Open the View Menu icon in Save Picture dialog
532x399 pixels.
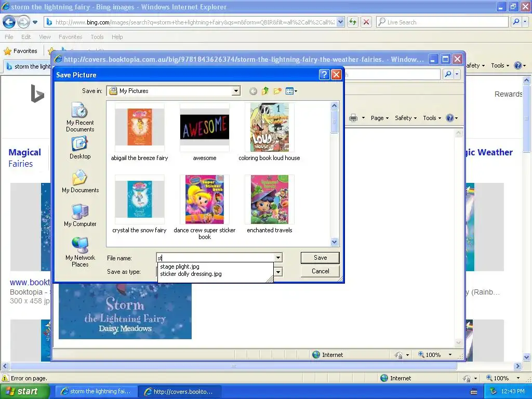click(x=291, y=91)
